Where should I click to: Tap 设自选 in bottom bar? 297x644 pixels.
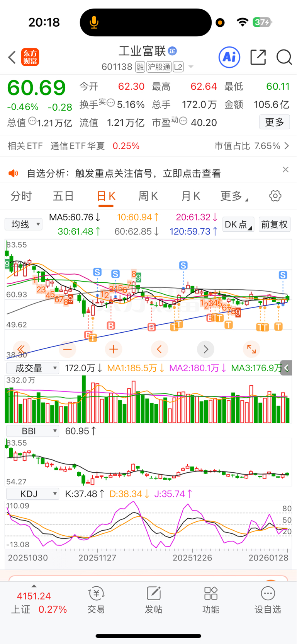click(268, 600)
